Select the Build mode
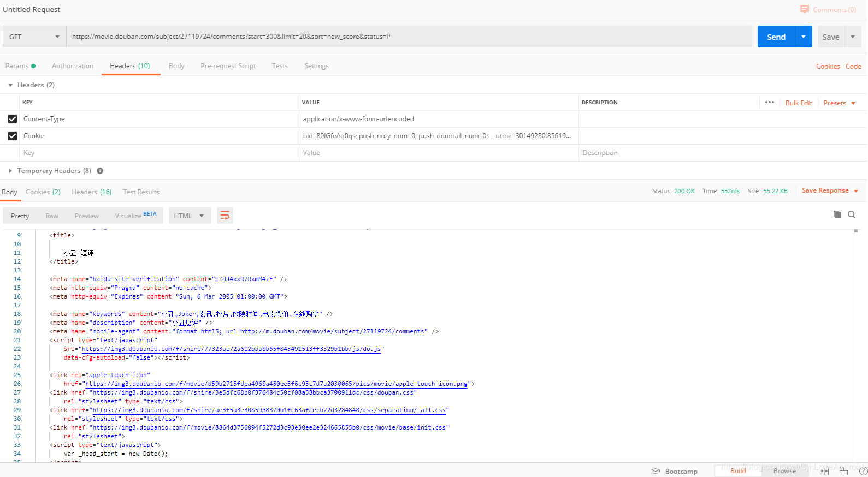The height and width of the screenshot is (477, 868). [x=738, y=471]
